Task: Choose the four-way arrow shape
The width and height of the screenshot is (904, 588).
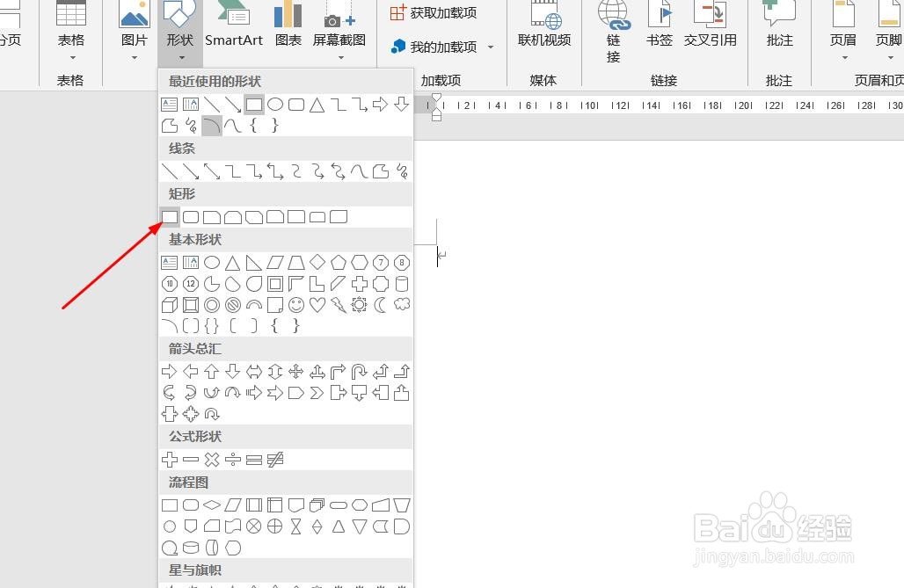Action: 296,372
